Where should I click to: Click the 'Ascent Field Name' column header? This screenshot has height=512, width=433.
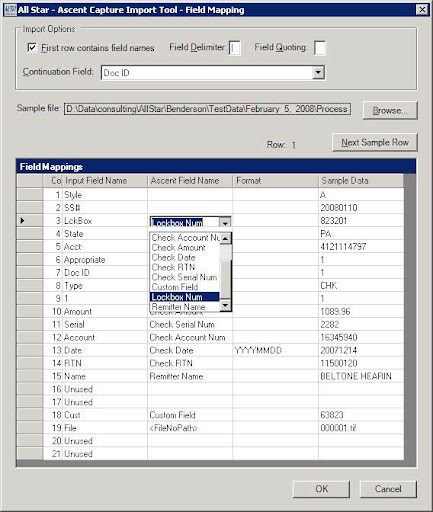pos(190,181)
